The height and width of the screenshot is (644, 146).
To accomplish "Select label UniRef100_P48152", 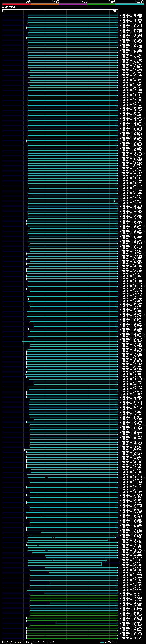I will [131, 497].
